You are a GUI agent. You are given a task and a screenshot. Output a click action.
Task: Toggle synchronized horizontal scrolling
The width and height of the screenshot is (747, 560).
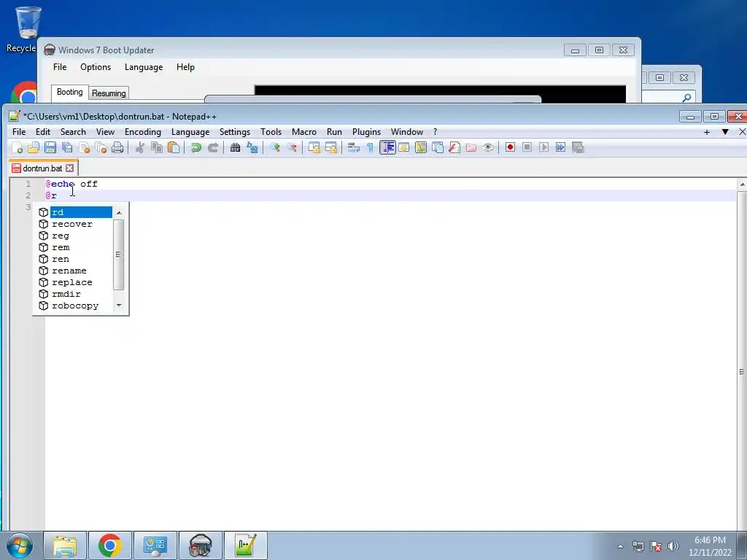pyautogui.click(x=331, y=147)
